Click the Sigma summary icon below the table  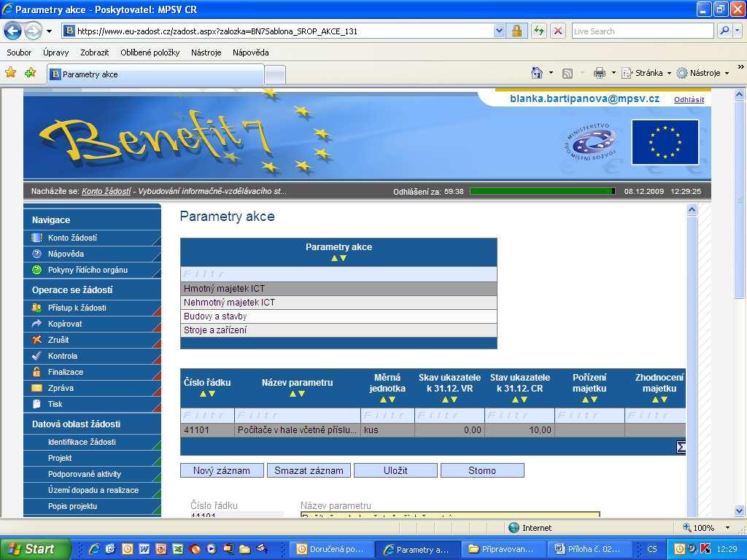(681, 447)
